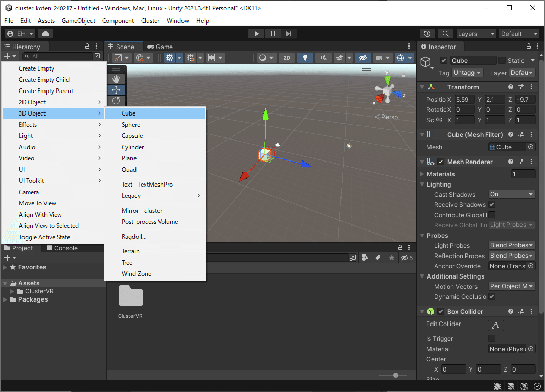This screenshot has width=545, height=392.
Task: Click the Position X field in Transform
Action: (464, 99)
